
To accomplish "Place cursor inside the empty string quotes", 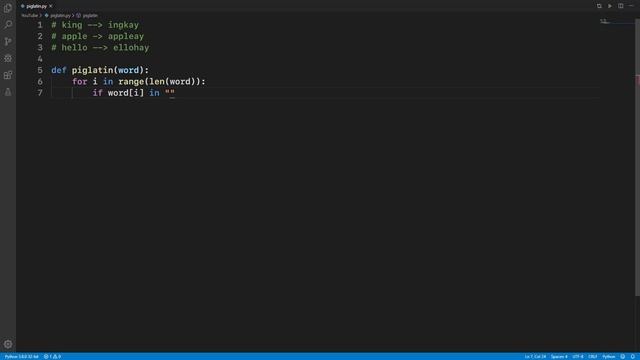I will (x=170, y=93).
